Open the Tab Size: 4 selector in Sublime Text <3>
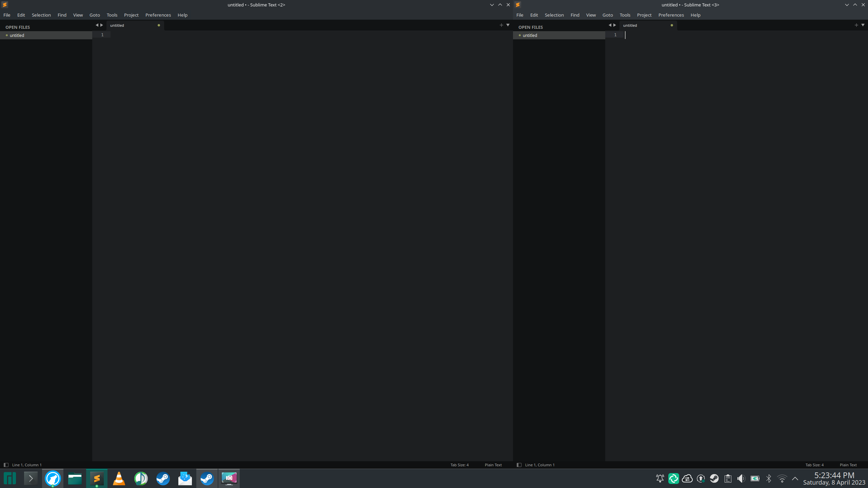Screen dimensions: 868x488 click(814, 465)
